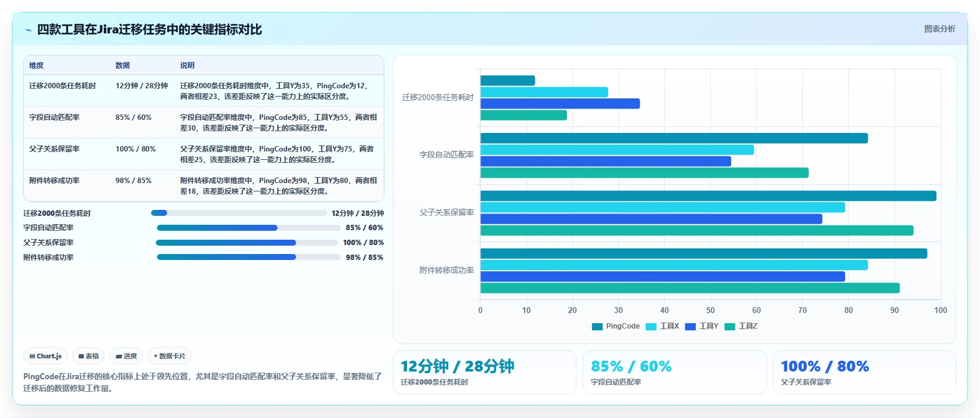Viewport: 980px width, 418px height.
Task: Click the PingCode bar in 迁移2000条任务耗时 group
Action: 508,80
